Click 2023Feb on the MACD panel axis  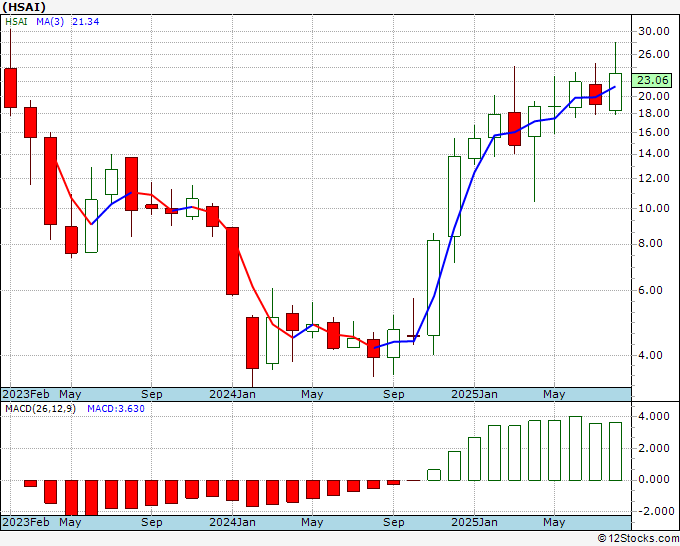(x=26, y=522)
